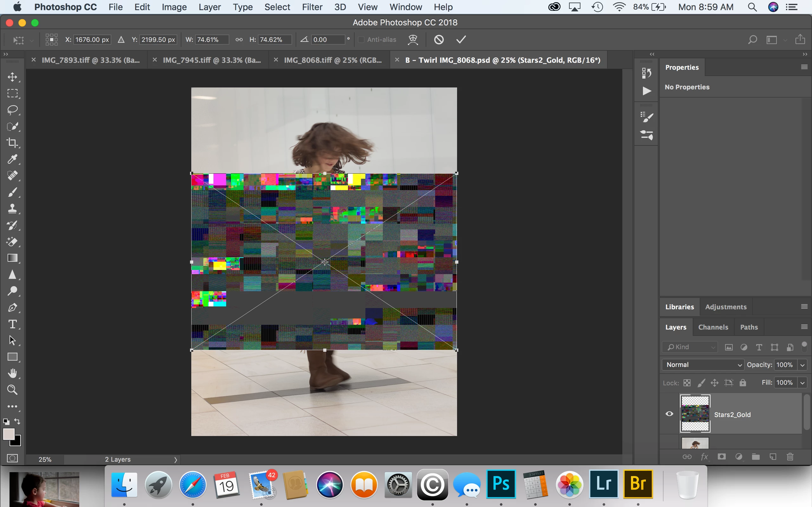Open the Opacity value dropdown arrow
Screen dimensions: 812x507
[802, 365]
